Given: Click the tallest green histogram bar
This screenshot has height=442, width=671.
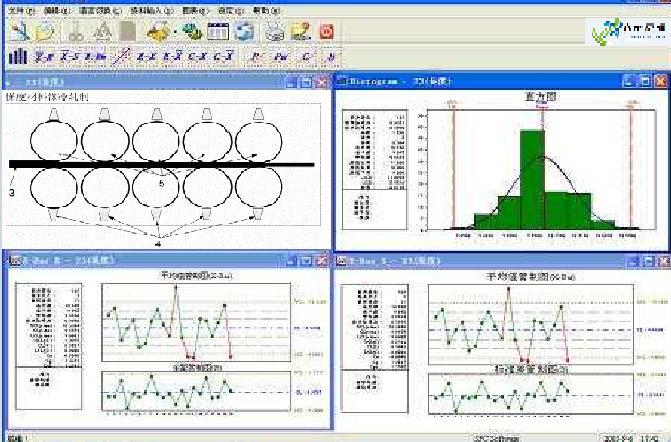Looking at the screenshot, I should tap(532, 180).
